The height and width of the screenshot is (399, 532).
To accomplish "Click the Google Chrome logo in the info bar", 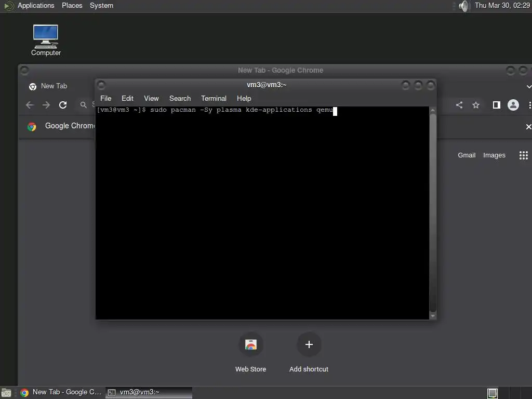I will pyautogui.click(x=32, y=127).
